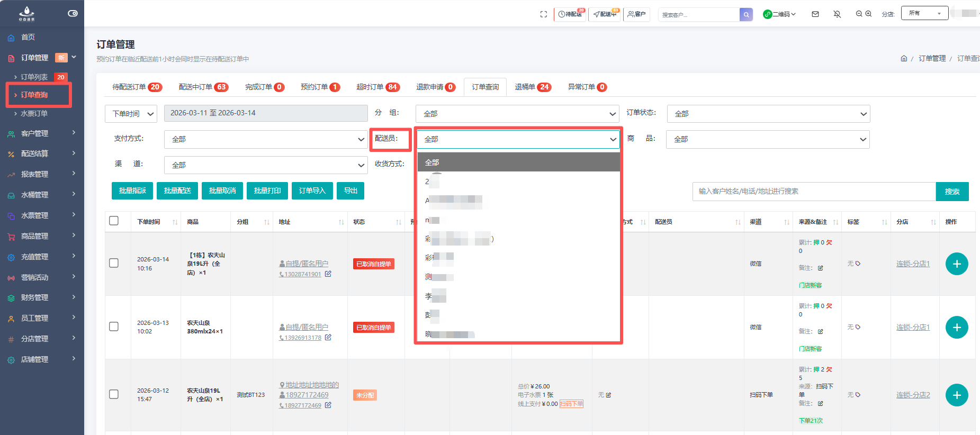Click the green plus button on first order
This screenshot has height=435, width=980.
[956, 264]
